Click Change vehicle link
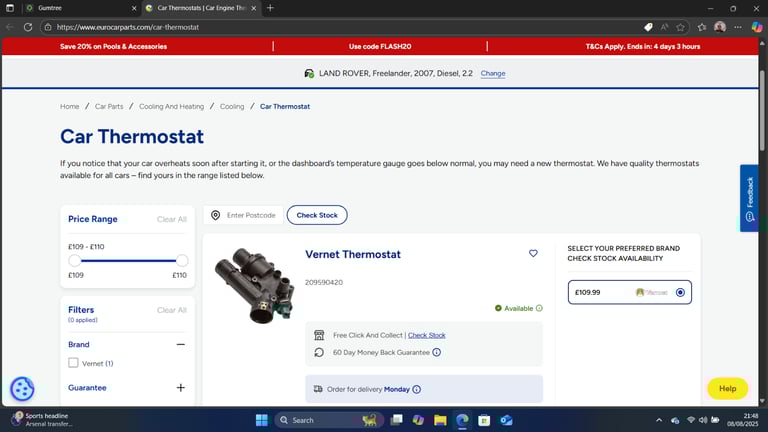Screen dimensions: 768x432 (493, 73)
